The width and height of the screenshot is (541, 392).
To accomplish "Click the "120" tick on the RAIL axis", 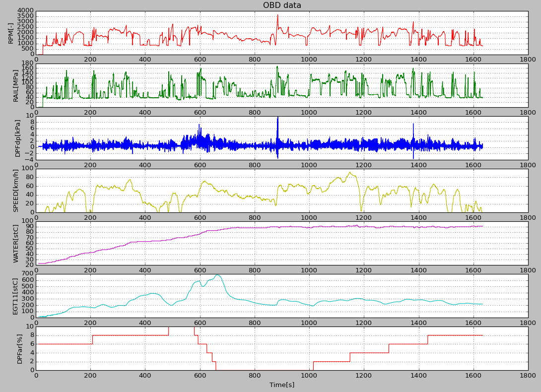I will pyautogui.click(x=28, y=78).
